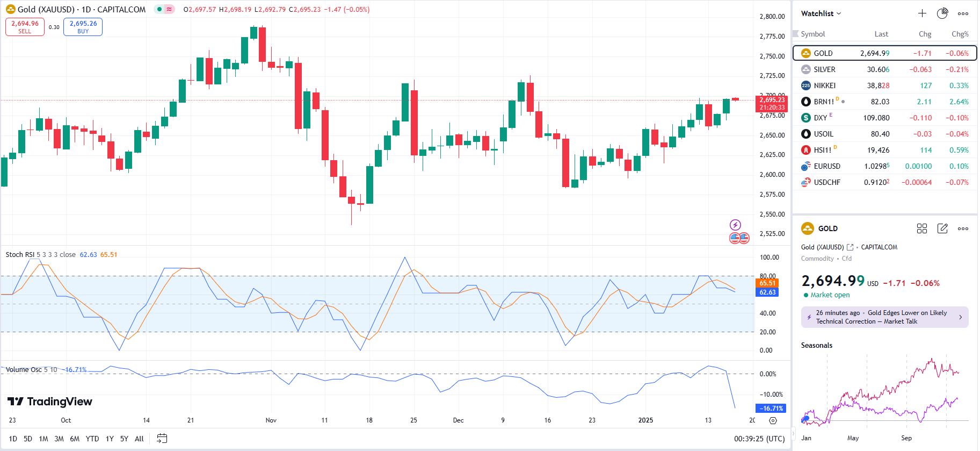Open chart scale settings gear icon
Viewport: 980px width, 451px height.
(773, 420)
